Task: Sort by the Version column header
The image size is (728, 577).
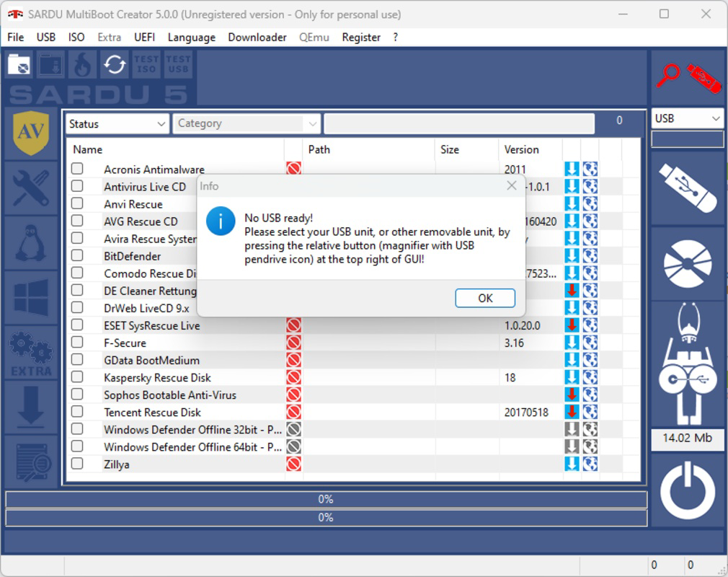Action: click(x=531, y=149)
